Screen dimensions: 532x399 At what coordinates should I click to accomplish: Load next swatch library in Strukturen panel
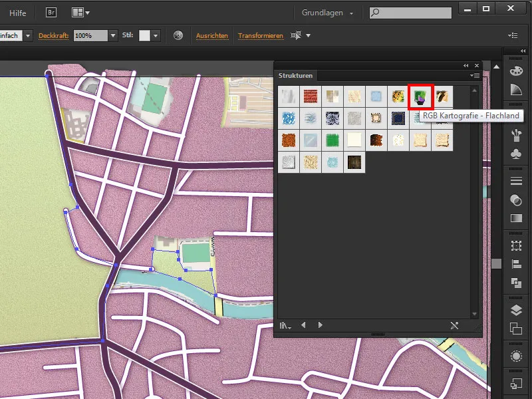click(x=320, y=325)
